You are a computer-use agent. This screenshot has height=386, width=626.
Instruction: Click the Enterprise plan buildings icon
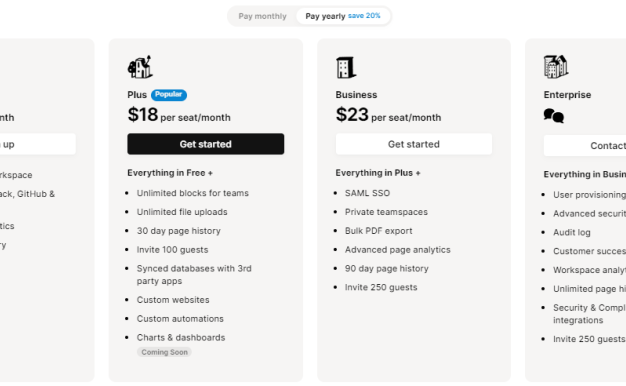coord(556,67)
